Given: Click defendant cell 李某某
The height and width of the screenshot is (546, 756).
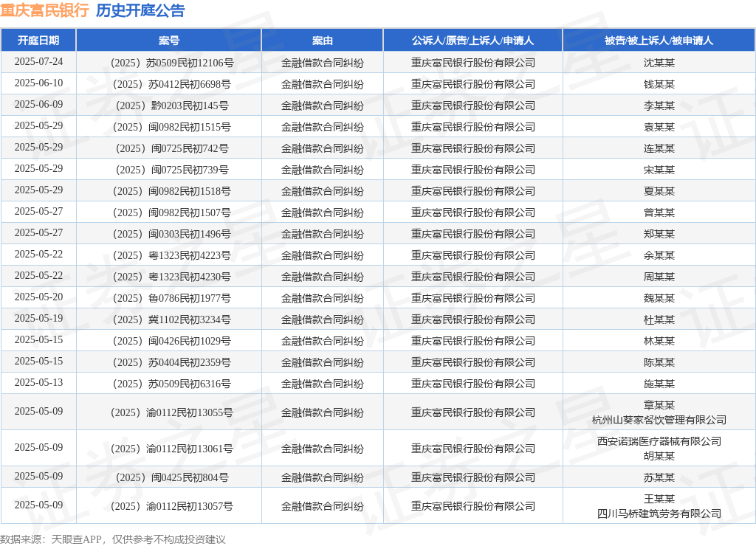Looking at the screenshot, I should pos(659,106).
